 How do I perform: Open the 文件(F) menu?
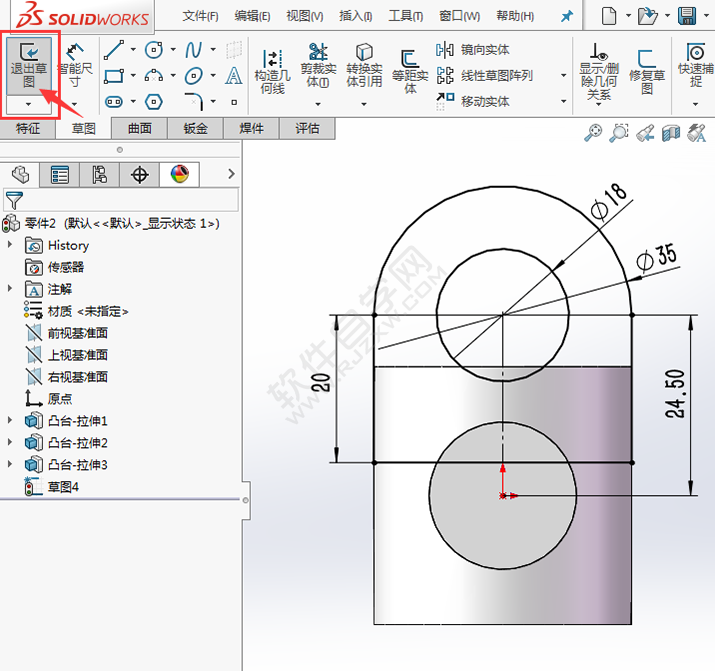[x=200, y=16]
